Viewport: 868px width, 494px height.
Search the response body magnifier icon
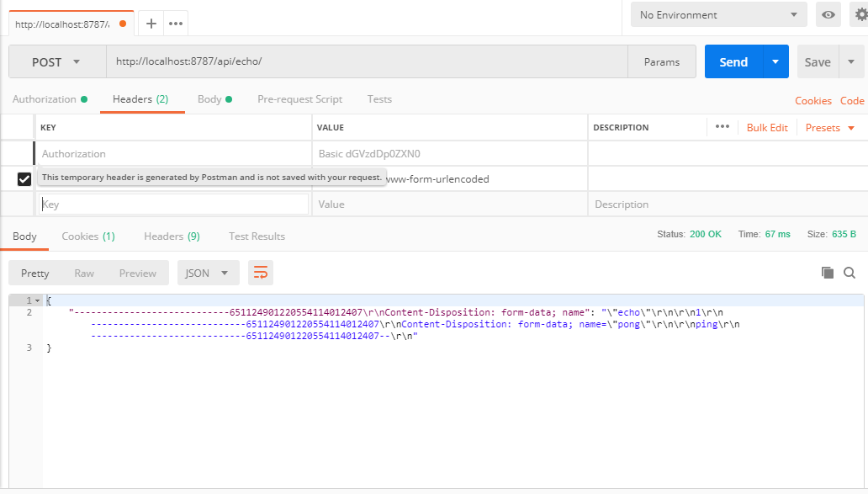[849, 273]
